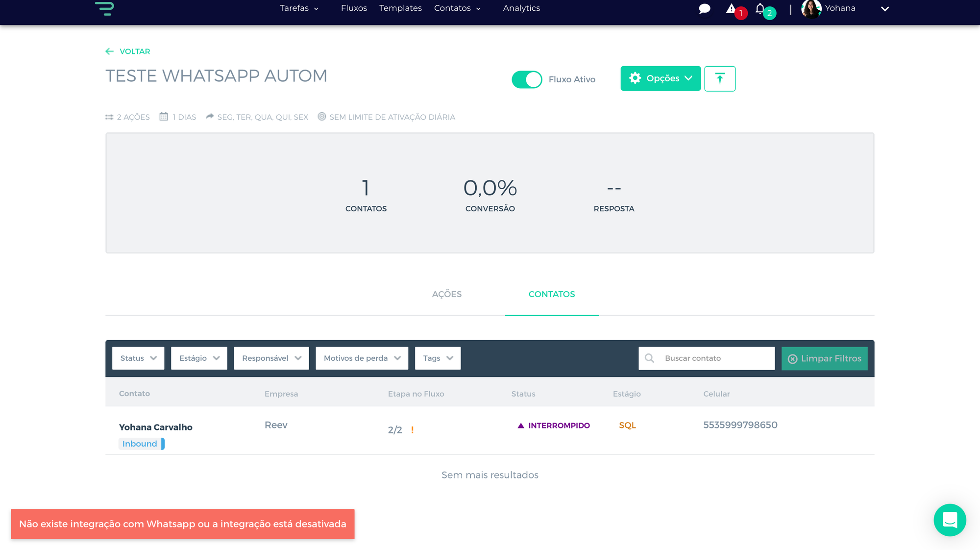
Task: Click the Limpar Filtros button
Action: tap(824, 358)
